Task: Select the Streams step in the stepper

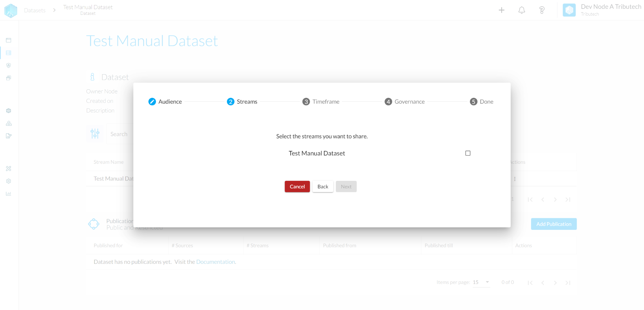Action: pyautogui.click(x=242, y=102)
